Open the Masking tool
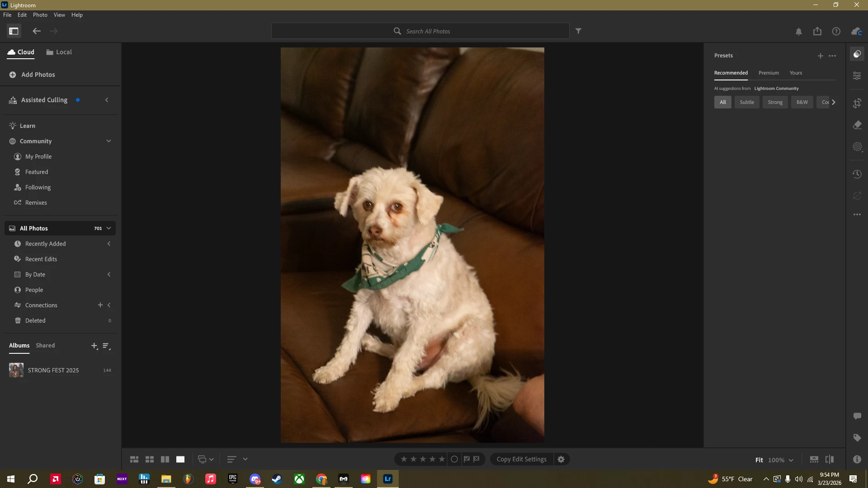Viewport: 868px width, 488px height. pos(857,147)
